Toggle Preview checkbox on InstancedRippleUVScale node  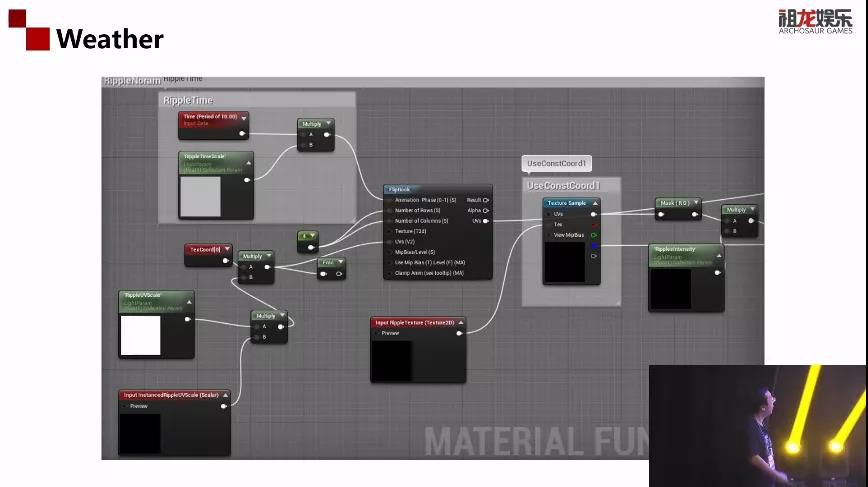pyautogui.click(x=126, y=406)
